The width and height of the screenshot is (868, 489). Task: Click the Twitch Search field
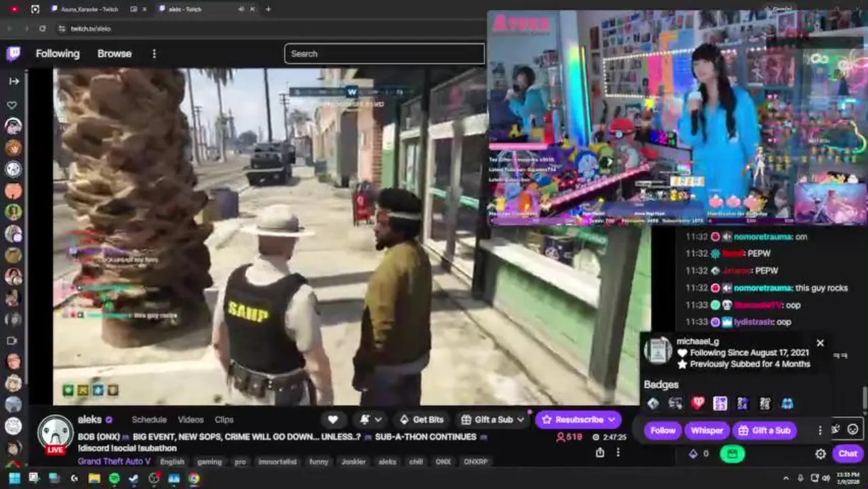pos(384,54)
